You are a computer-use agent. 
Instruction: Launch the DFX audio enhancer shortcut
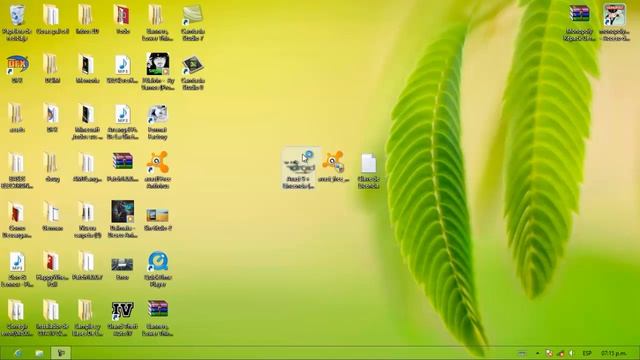pos(17,69)
